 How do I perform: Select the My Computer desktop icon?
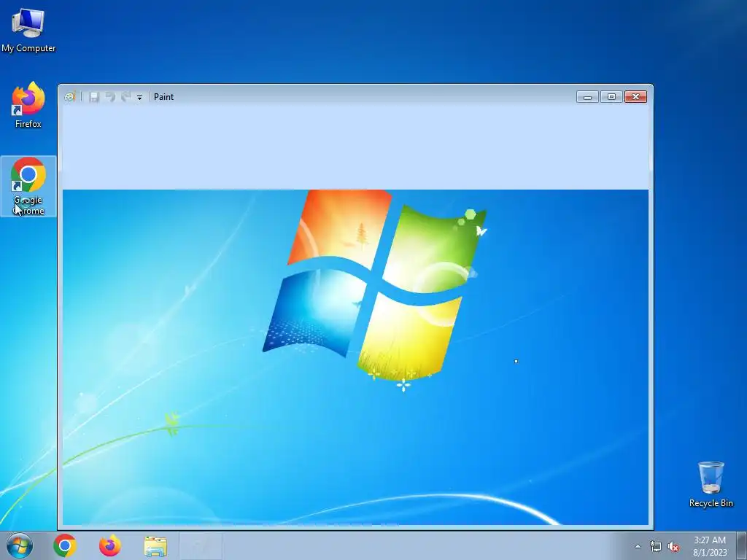28,31
